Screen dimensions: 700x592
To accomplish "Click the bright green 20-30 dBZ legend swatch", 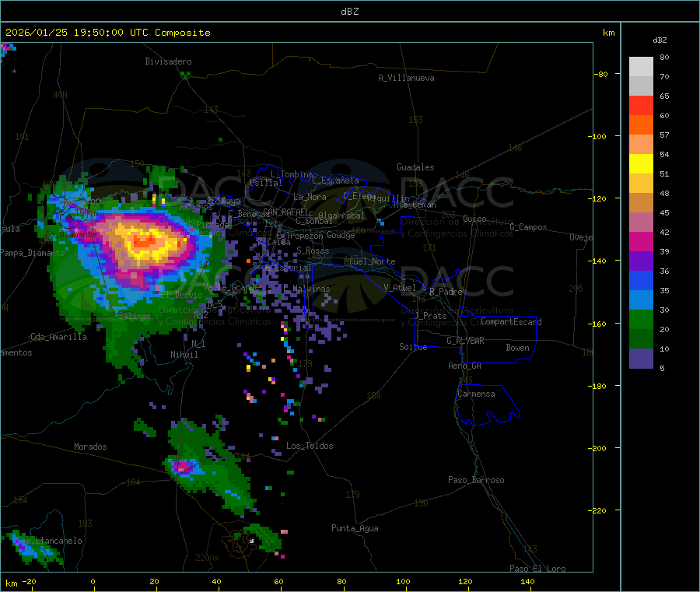I will (x=641, y=319).
